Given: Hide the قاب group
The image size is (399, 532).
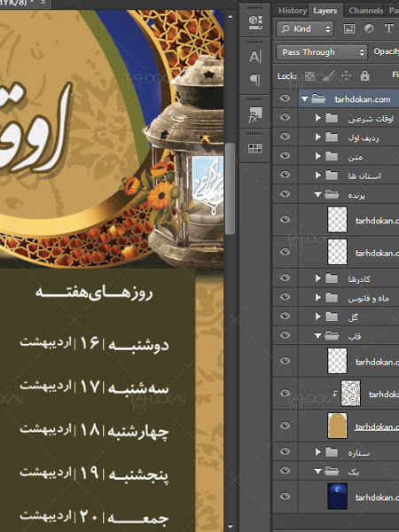Looking at the screenshot, I should click(x=286, y=335).
